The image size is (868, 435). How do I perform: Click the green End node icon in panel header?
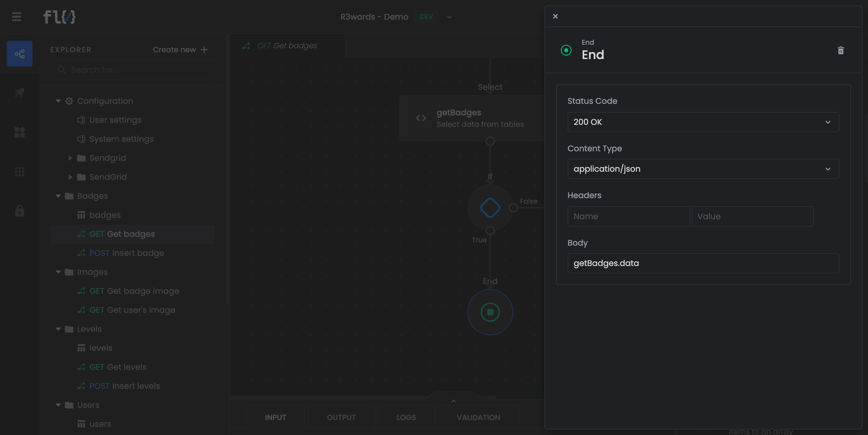566,50
